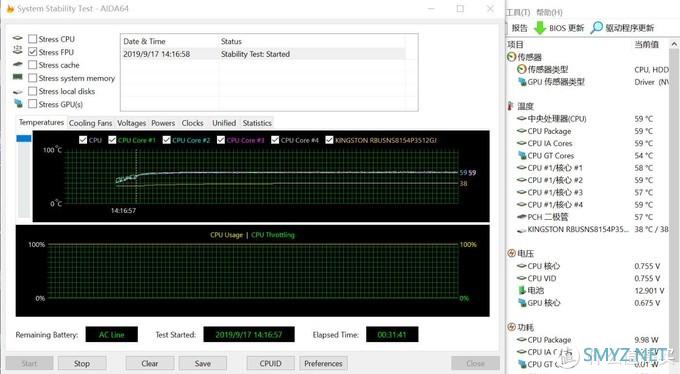Switch to the Cooling Fans tab

pos(90,123)
